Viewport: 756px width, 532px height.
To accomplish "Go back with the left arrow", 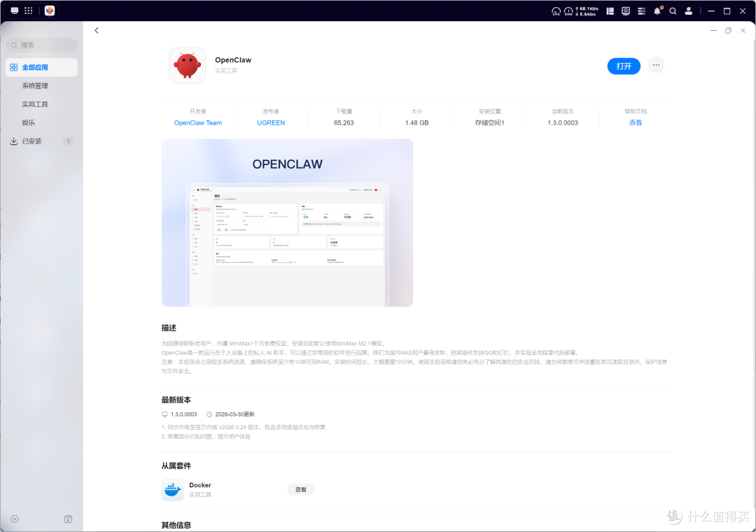I will point(97,30).
